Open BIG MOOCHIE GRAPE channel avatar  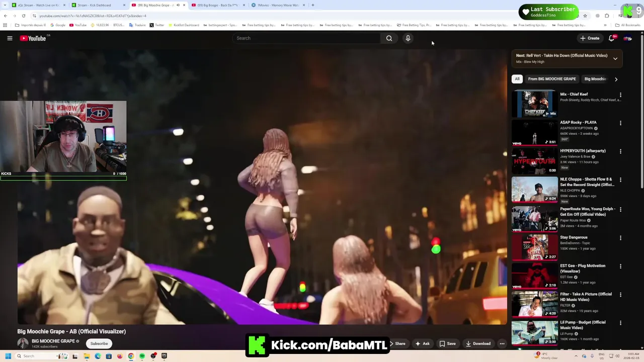[23, 343]
